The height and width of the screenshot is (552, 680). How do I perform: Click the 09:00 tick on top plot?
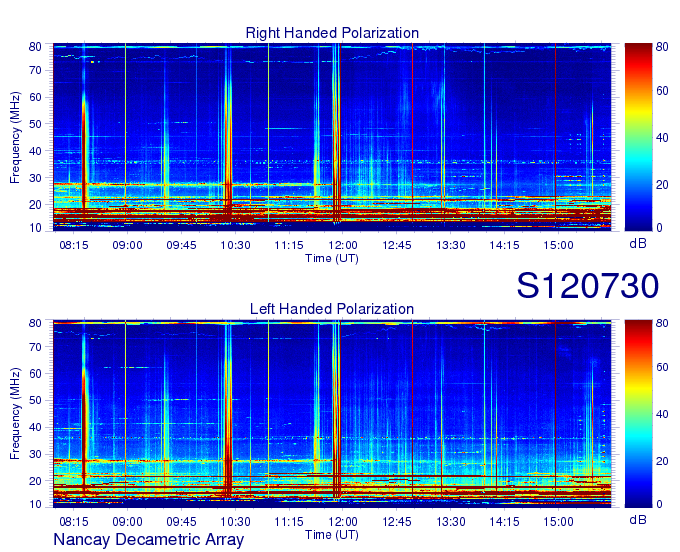(128, 245)
